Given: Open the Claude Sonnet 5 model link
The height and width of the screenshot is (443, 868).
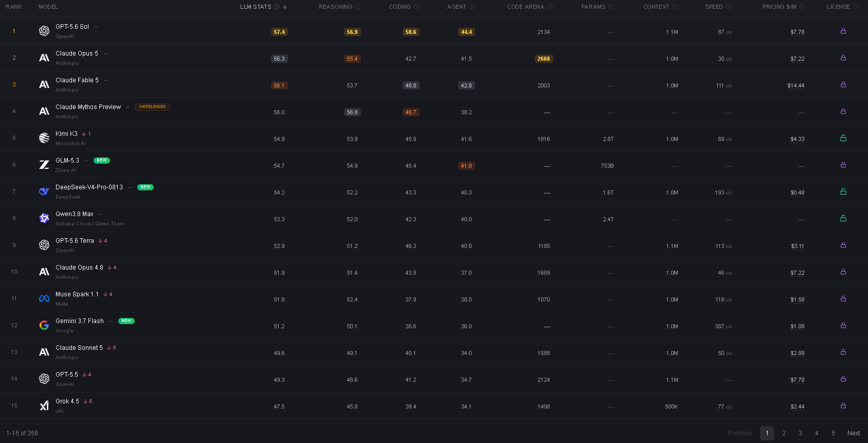Looking at the screenshot, I should click(x=79, y=348).
